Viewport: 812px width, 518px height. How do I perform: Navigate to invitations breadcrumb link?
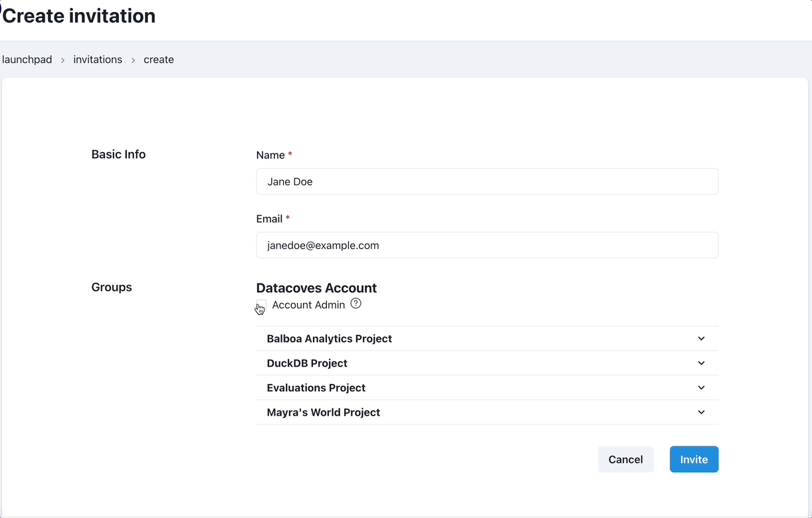point(98,60)
